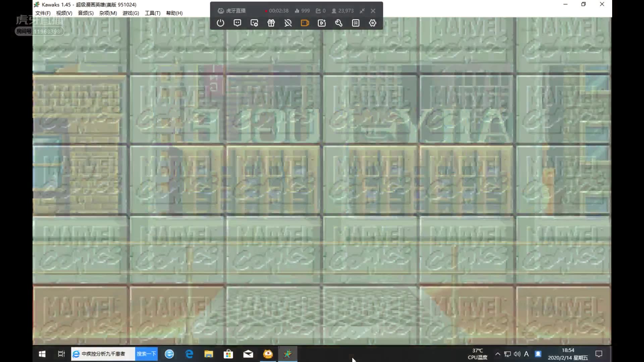Open the gift box icon panel
The image size is (644, 362).
pos(271,23)
